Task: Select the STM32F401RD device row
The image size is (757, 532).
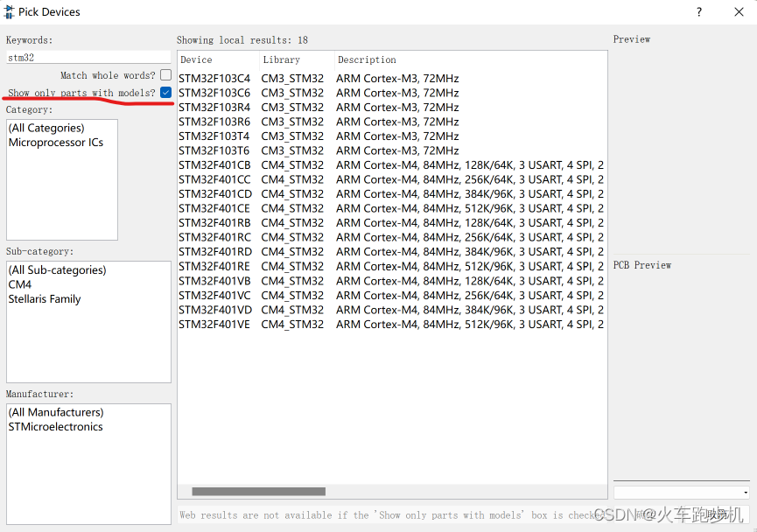Action: [391, 252]
